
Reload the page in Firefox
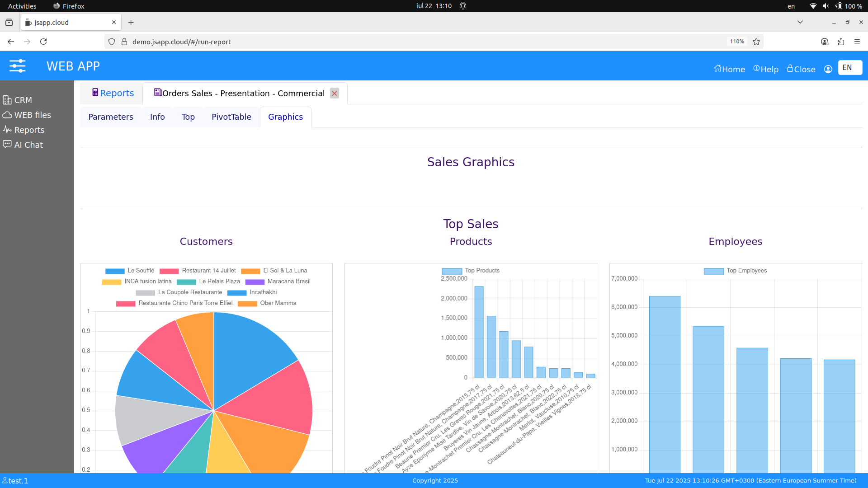(x=43, y=42)
